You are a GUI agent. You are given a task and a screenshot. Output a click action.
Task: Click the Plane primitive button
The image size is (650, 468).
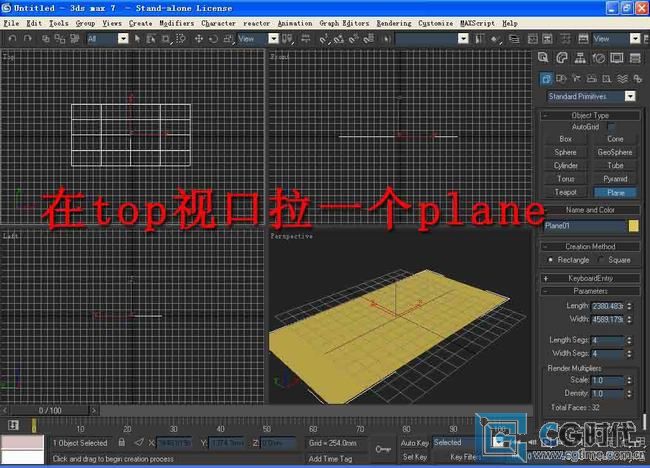(615, 192)
